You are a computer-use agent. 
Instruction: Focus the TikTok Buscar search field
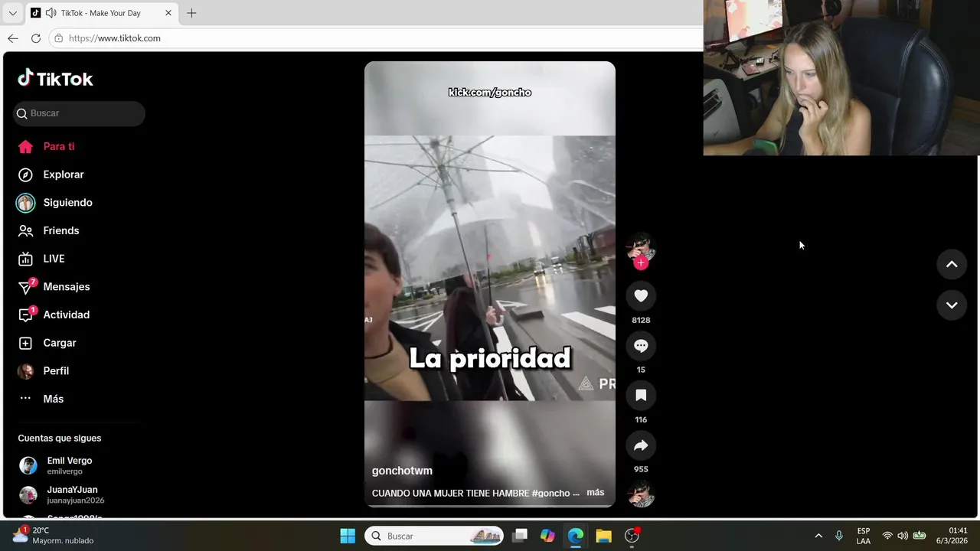click(79, 113)
